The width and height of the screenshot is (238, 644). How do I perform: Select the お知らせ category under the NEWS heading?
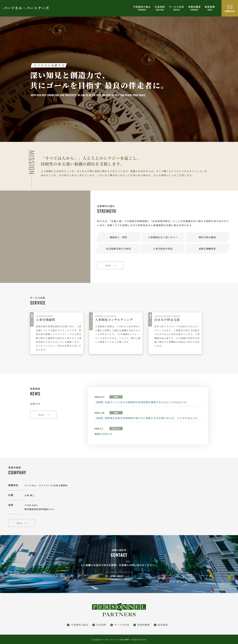[35, 404]
